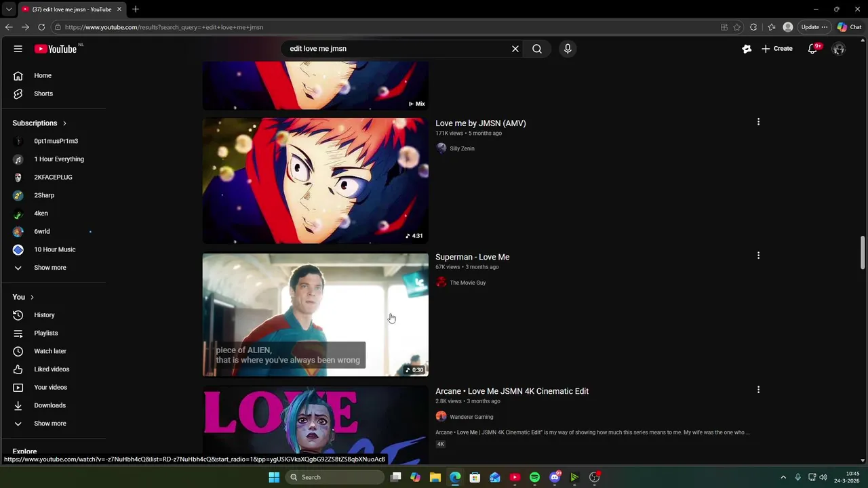Open the Create button
868x488 pixels.
pyautogui.click(x=777, y=49)
